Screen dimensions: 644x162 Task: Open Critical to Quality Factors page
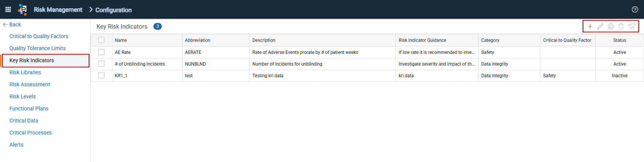tap(39, 36)
